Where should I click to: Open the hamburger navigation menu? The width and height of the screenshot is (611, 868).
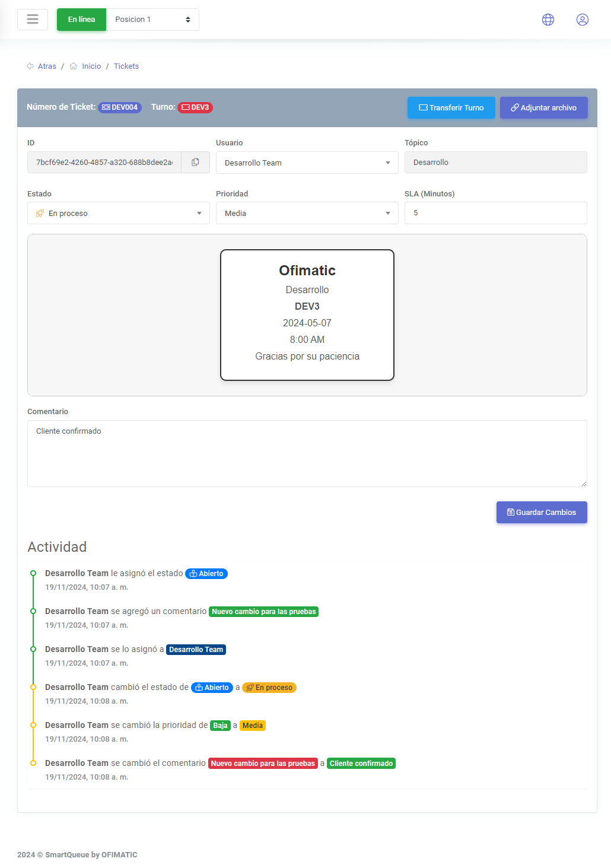(x=33, y=20)
